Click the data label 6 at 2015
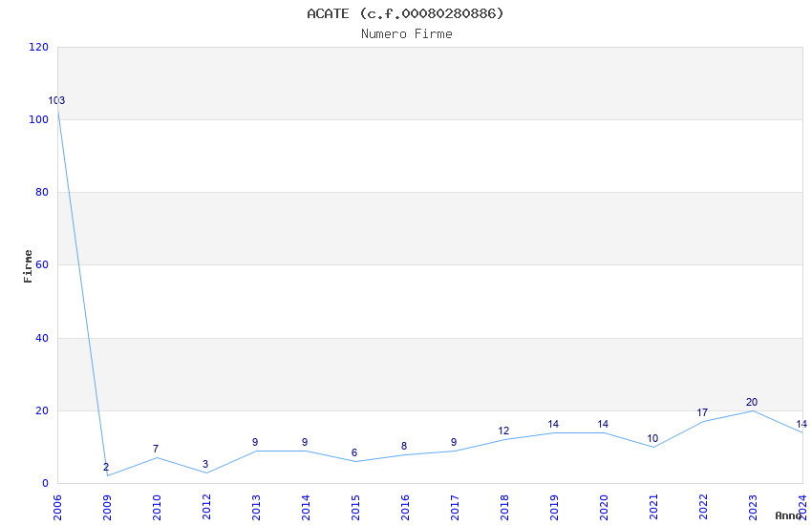Image resolution: width=812 pixels, height=525 pixels. (x=354, y=453)
